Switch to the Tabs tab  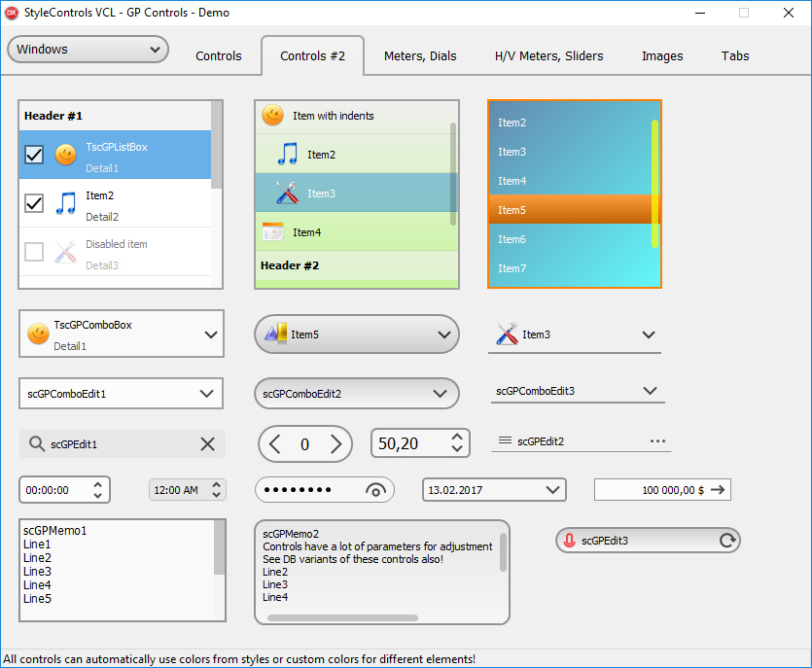(x=735, y=56)
